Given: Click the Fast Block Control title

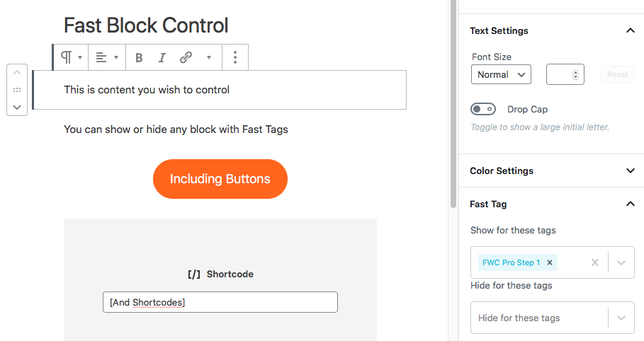Looking at the screenshot, I should point(146,25).
